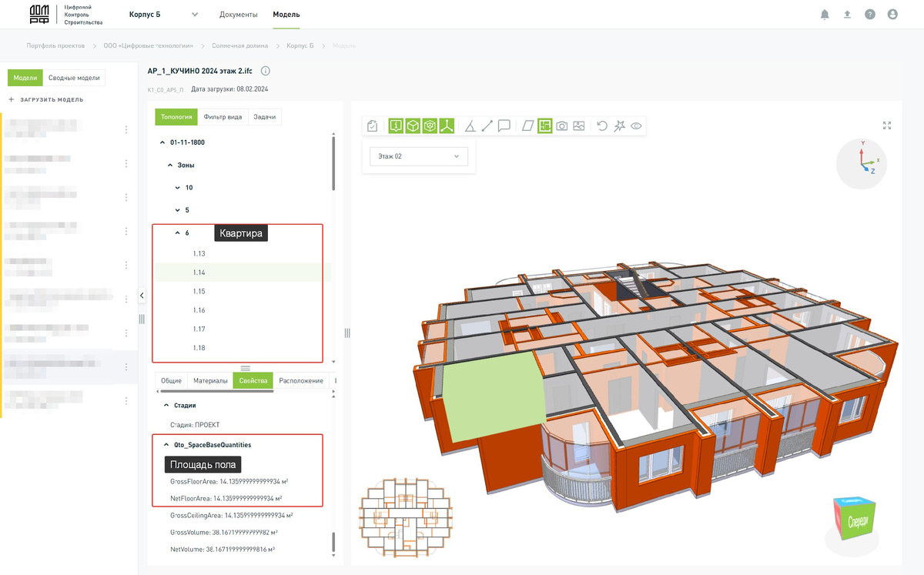Click the XYZ axis orientation gizmo

click(x=862, y=163)
